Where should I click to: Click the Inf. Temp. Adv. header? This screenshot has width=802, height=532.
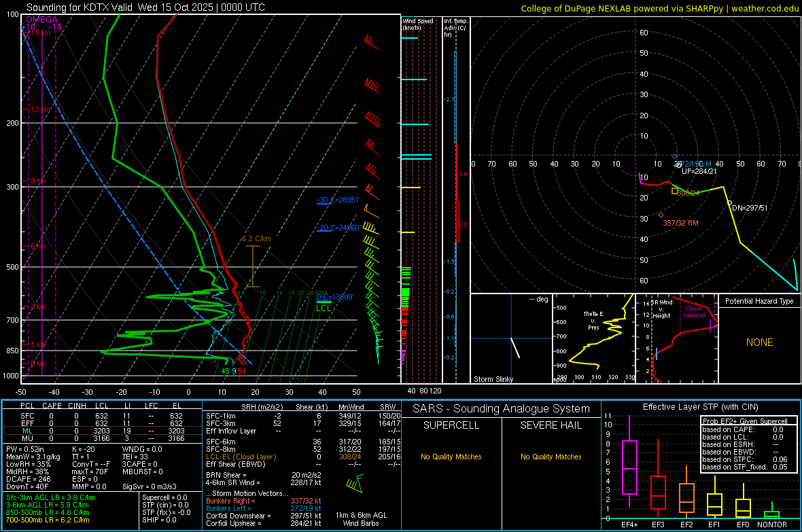pos(456,28)
